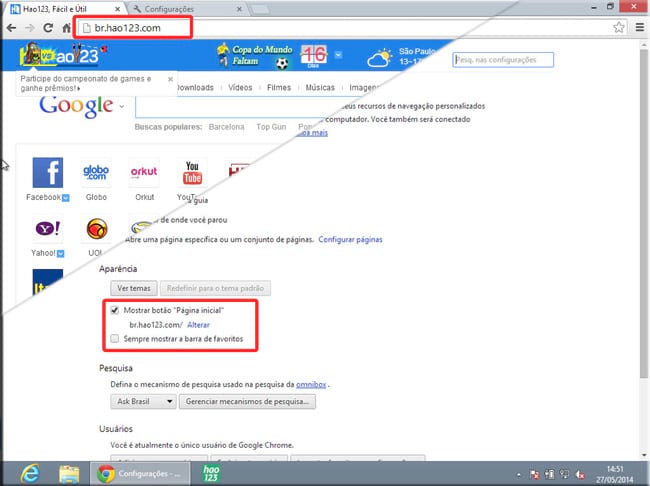Open the Facebook shortcut dropdown arrow
650x486 pixels.
pyautogui.click(x=65, y=198)
